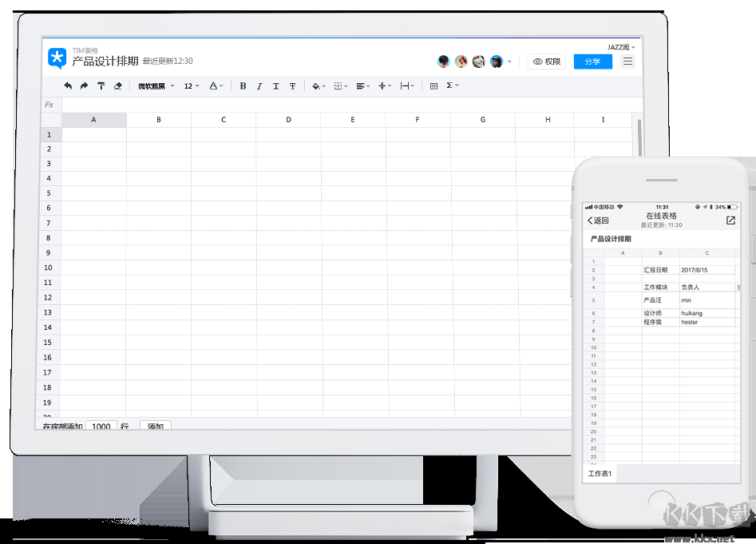Open the fill color bucket dropdown
Image resolution: width=756 pixels, height=544 pixels.
click(x=319, y=85)
